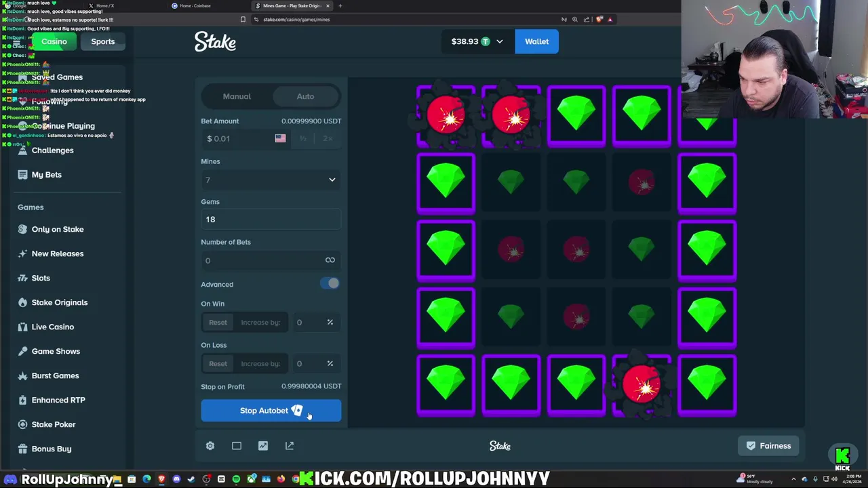Image resolution: width=868 pixels, height=488 pixels.
Task: Click the Wallet button
Action: [x=536, y=41]
